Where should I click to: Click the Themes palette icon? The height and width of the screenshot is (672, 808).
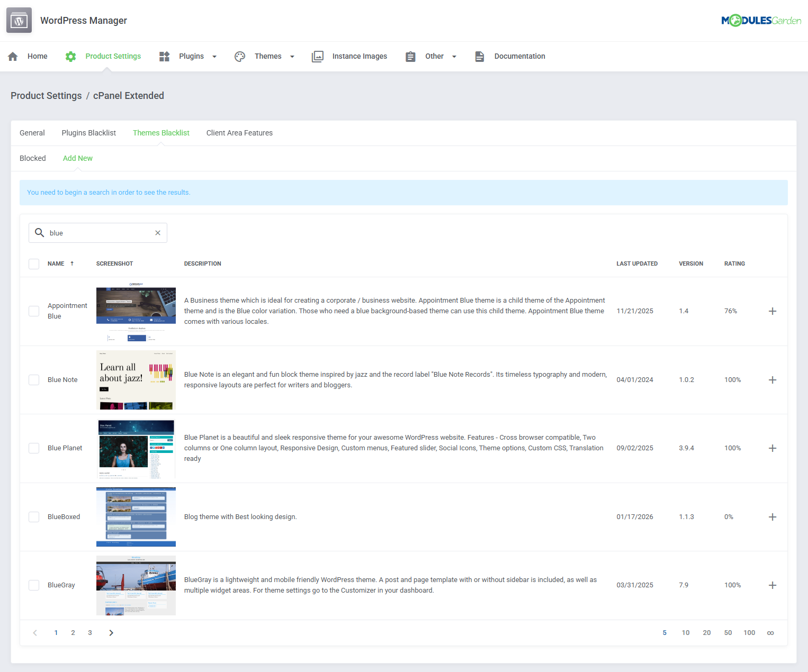pyautogui.click(x=240, y=56)
